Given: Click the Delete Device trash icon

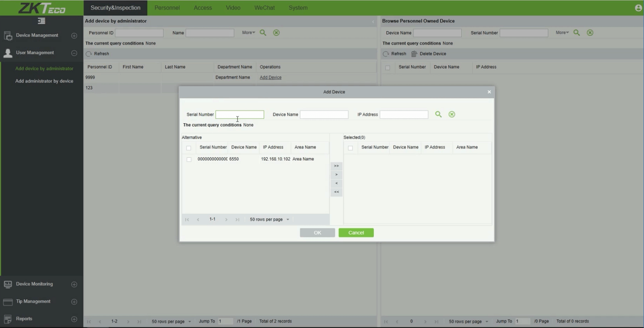Looking at the screenshot, I should pos(414,54).
